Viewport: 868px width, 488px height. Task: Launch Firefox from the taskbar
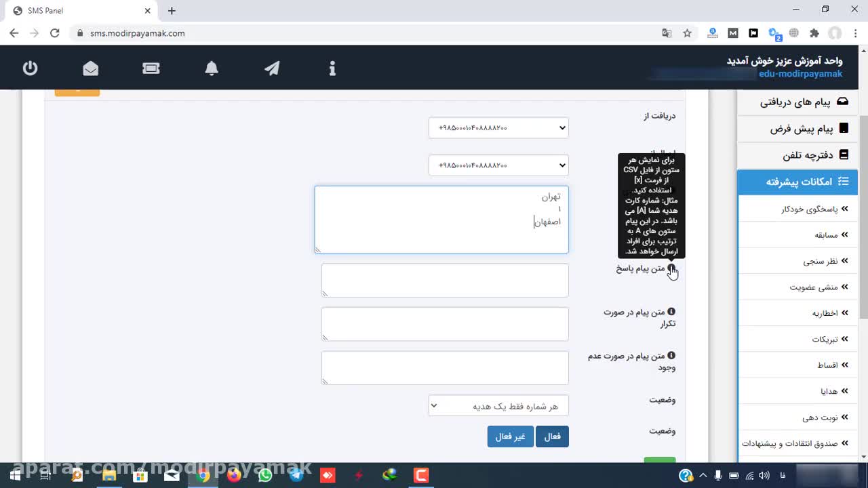point(234,475)
